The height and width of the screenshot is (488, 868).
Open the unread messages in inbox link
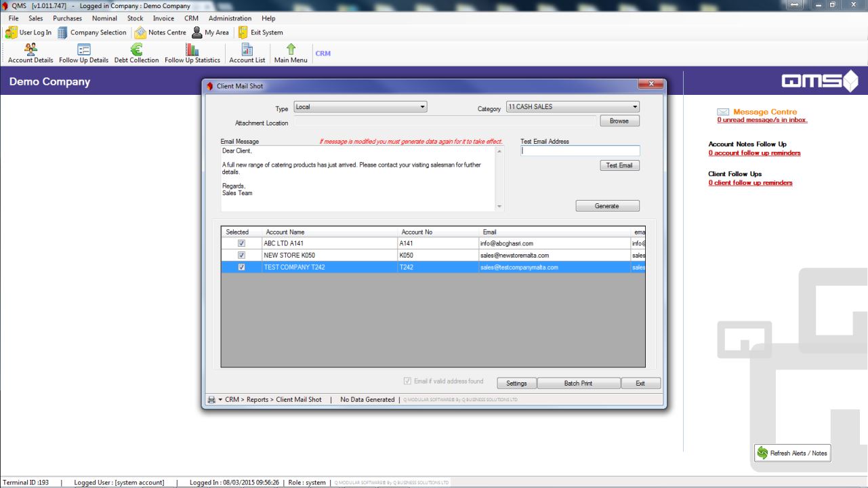tap(762, 120)
